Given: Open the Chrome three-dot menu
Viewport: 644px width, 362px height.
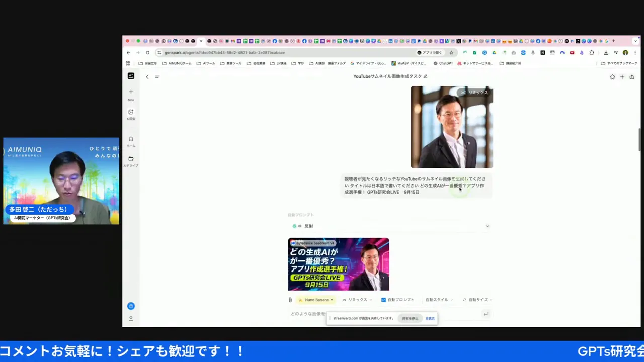Looking at the screenshot, I should point(635,53).
